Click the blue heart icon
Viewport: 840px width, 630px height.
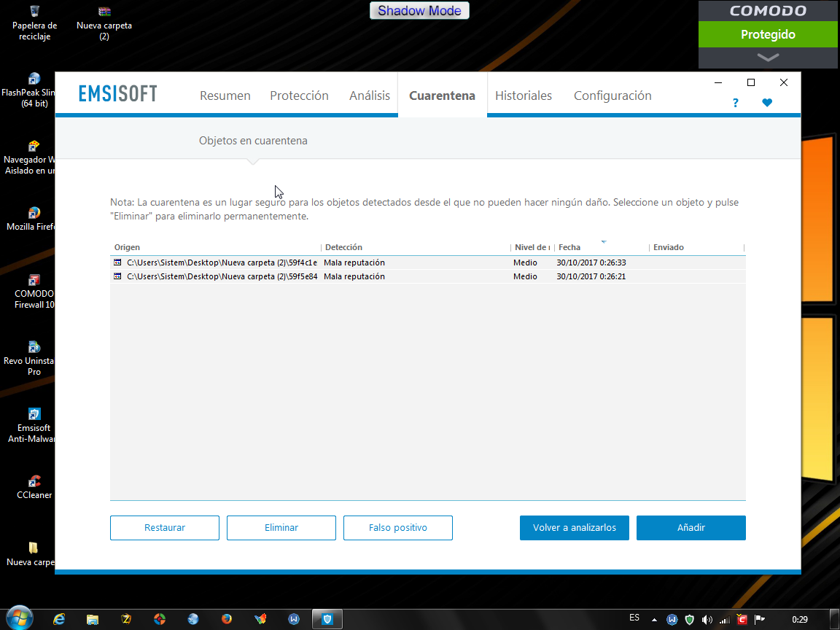[767, 102]
